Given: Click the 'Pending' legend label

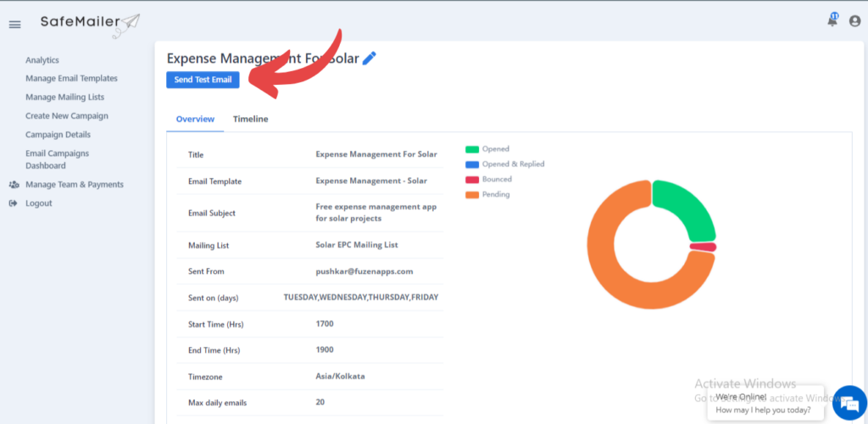Looking at the screenshot, I should click(x=496, y=195).
